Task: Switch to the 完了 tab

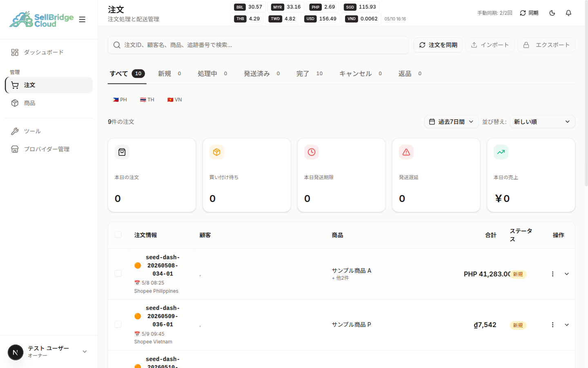Action: (310, 74)
